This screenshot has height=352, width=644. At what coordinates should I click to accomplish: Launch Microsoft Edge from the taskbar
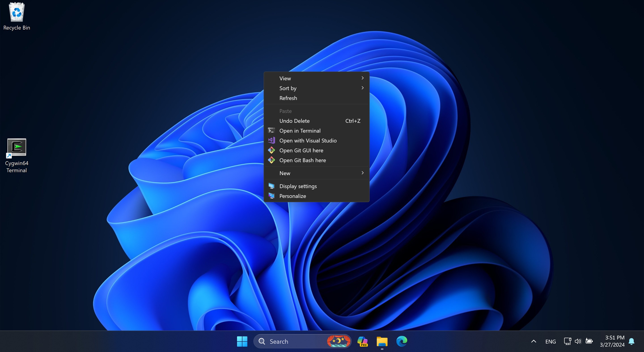coord(402,341)
